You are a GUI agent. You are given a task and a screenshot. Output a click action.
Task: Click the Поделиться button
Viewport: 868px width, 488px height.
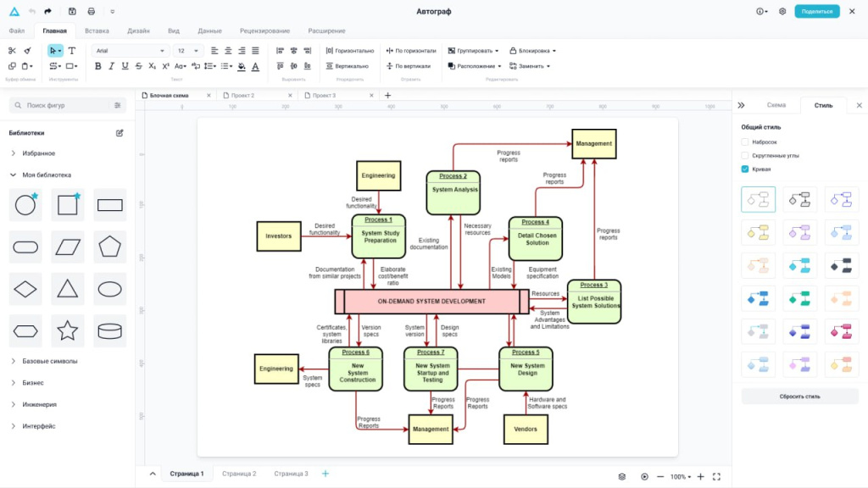click(x=816, y=12)
